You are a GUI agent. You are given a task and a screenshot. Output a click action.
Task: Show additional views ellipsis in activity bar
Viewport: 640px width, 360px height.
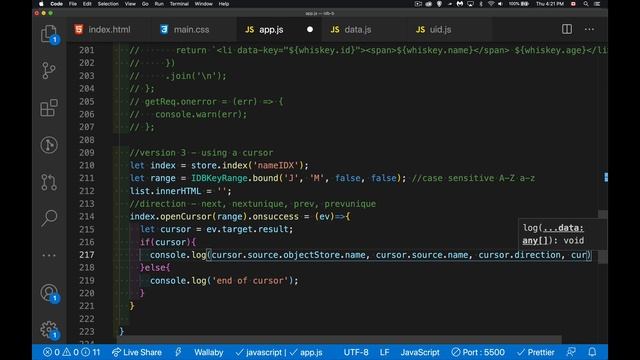click(49, 256)
